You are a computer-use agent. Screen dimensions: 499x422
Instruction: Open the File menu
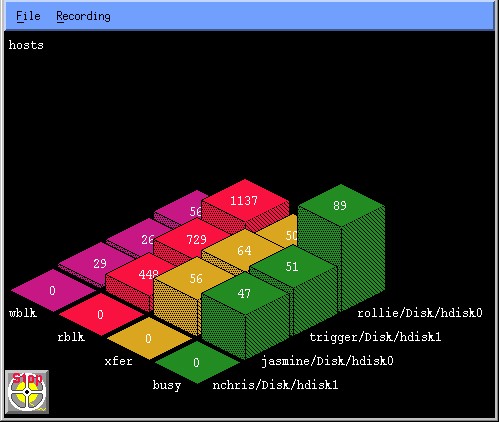(x=28, y=16)
